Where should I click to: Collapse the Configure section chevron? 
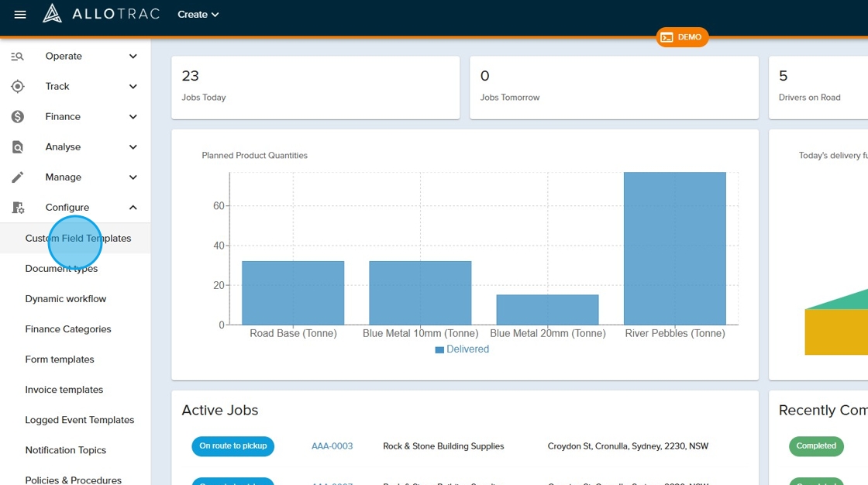133,208
